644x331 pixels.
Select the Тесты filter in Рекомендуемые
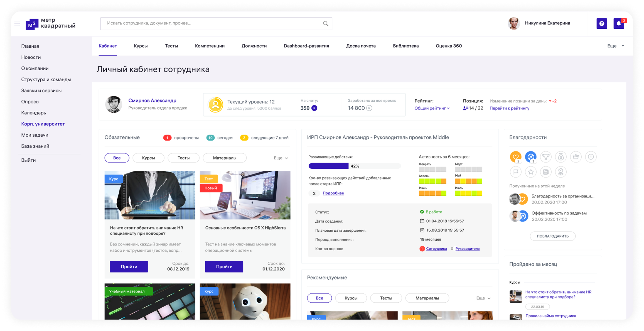click(386, 298)
